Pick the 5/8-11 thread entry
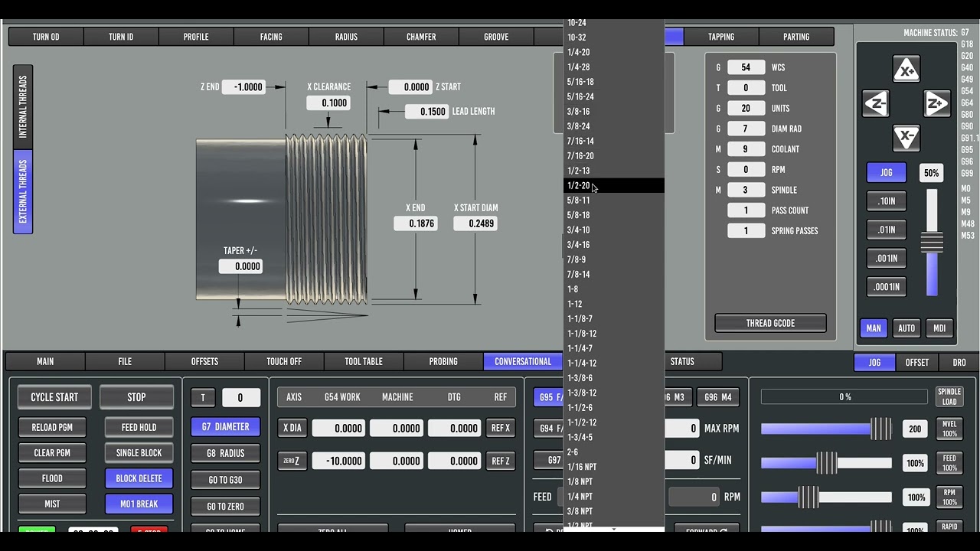 click(614, 201)
